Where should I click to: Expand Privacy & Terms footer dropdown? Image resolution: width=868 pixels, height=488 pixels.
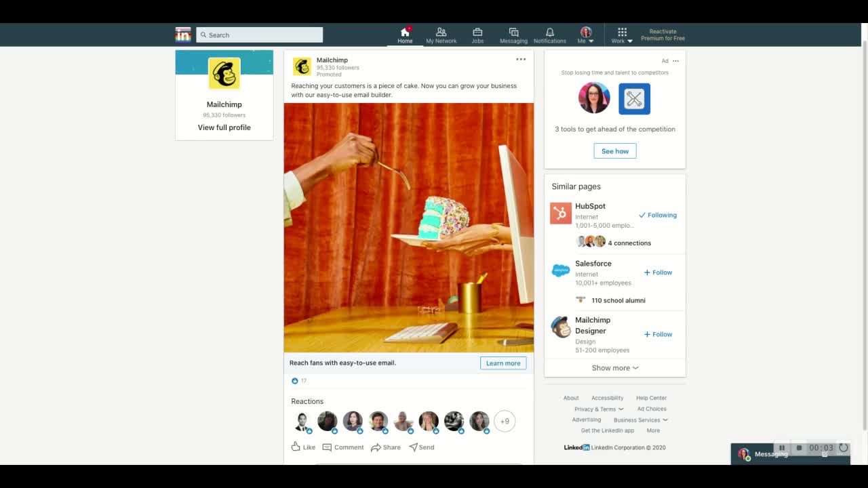[x=599, y=409]
